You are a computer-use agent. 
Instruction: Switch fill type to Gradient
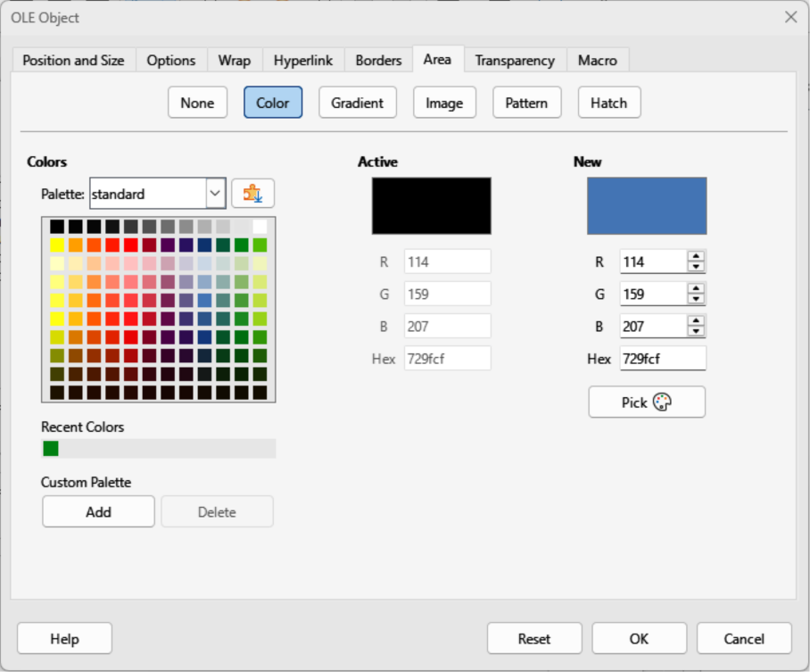coord(357,103)
